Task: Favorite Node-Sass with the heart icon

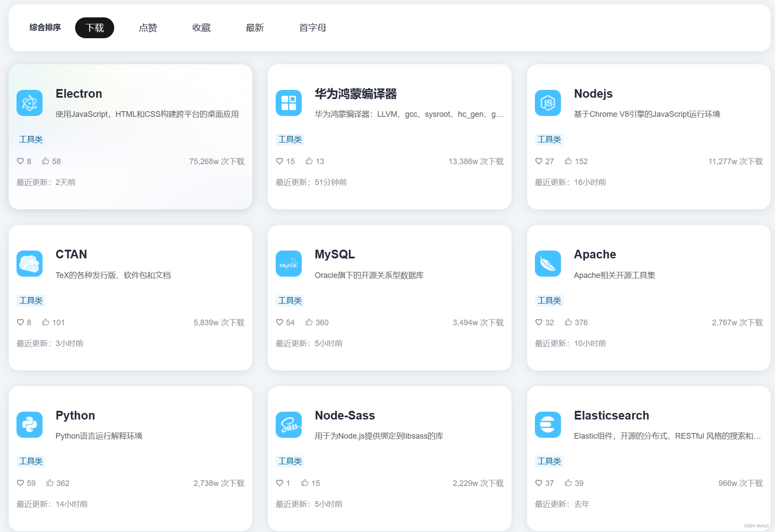Action: tap(280, 483)
